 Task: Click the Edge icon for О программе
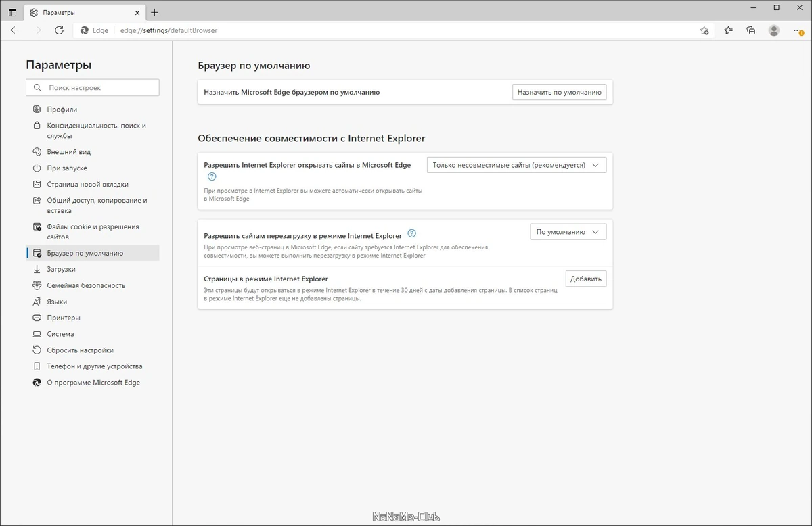pyautogui.click(x=37, y=383)
